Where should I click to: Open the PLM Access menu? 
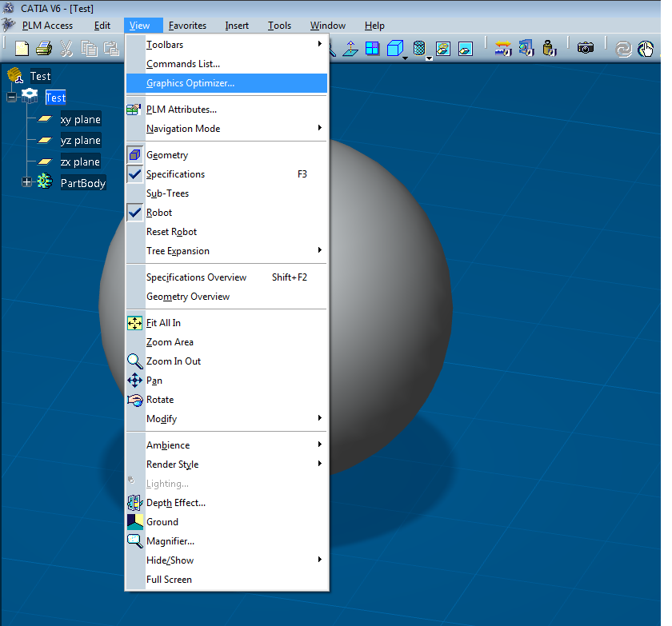pyautogui.click(x=47, y=26)
